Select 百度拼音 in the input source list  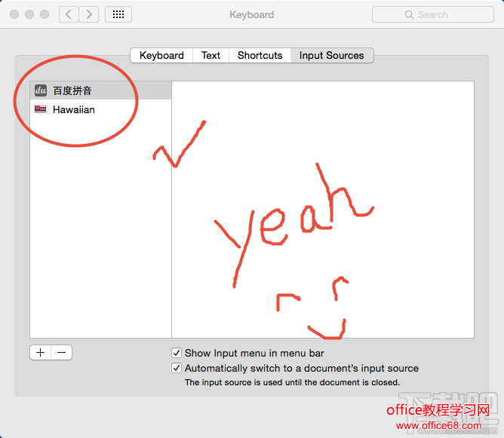(x=72, y=90)
